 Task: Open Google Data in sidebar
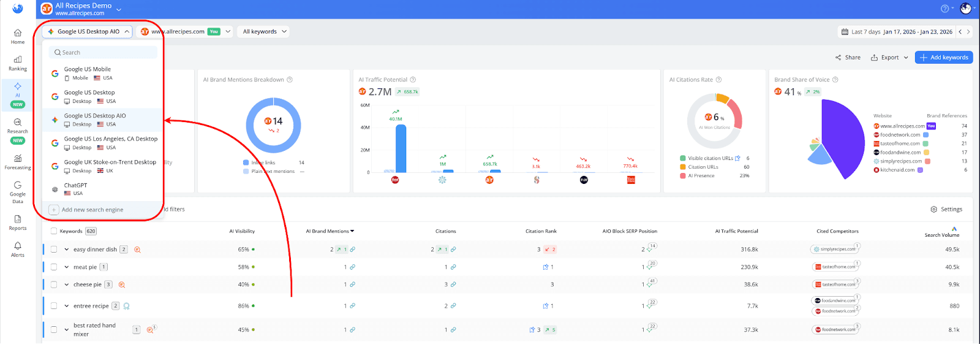[x=18, y=193]
